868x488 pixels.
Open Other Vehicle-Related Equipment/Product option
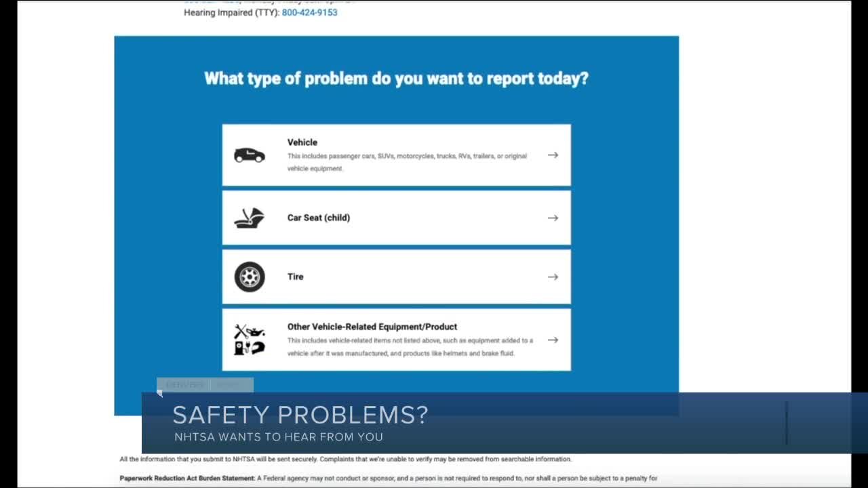[x=396, y=340]
